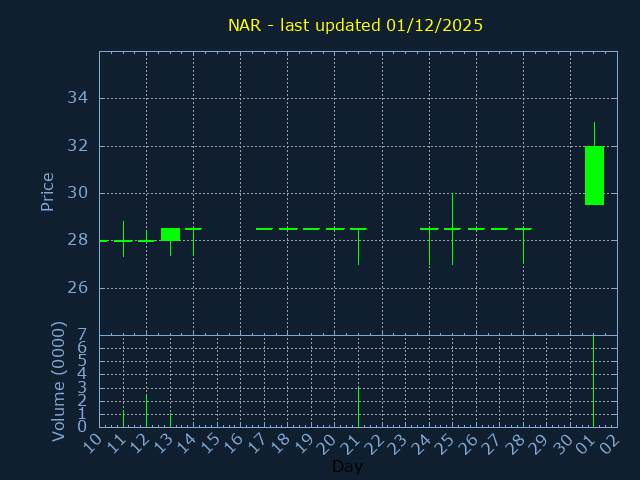The image size is (640, 480).
Task: Click the day 17 x-axis tick label
Action: pyautogui.click(x=257, y=441)
